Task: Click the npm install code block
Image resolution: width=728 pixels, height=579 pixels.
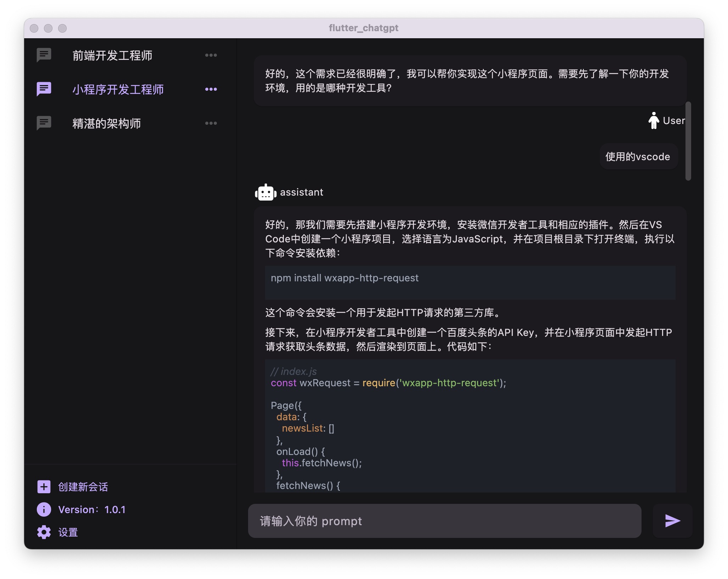Action: click(470, 282)
